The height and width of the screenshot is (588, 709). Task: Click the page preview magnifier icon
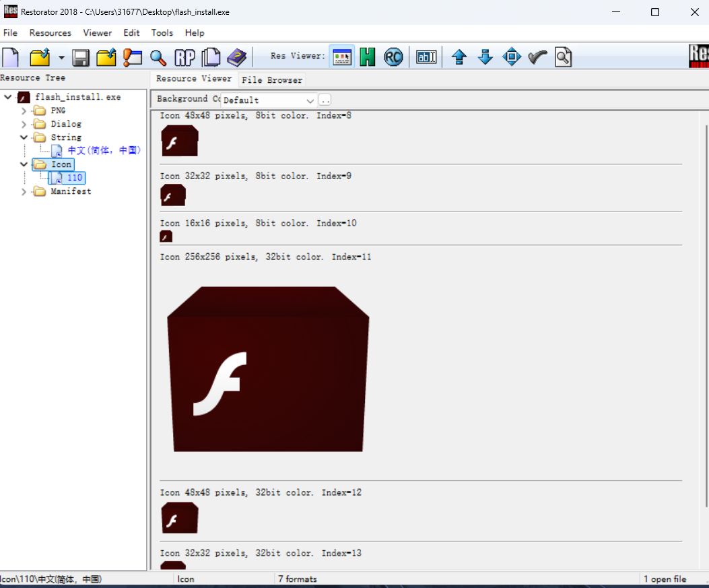coord(564,57)
